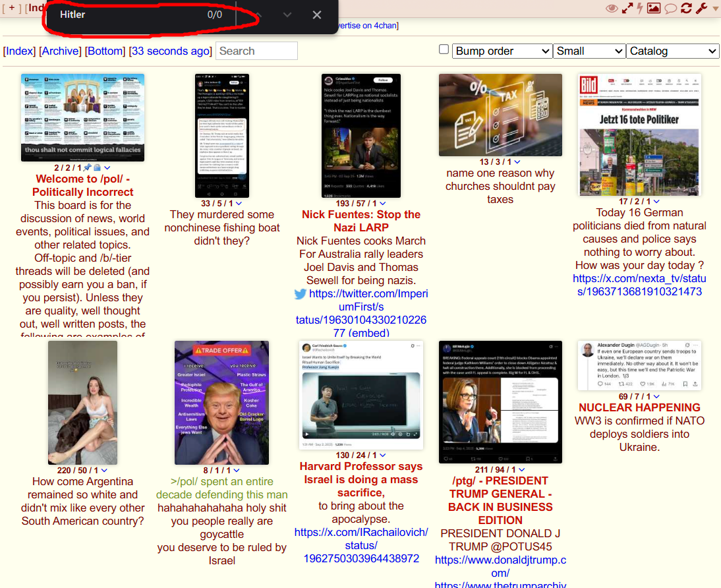Open the x.com/nexta_tv status link
The width and height of the screenshot is (721, 588).
639,285
